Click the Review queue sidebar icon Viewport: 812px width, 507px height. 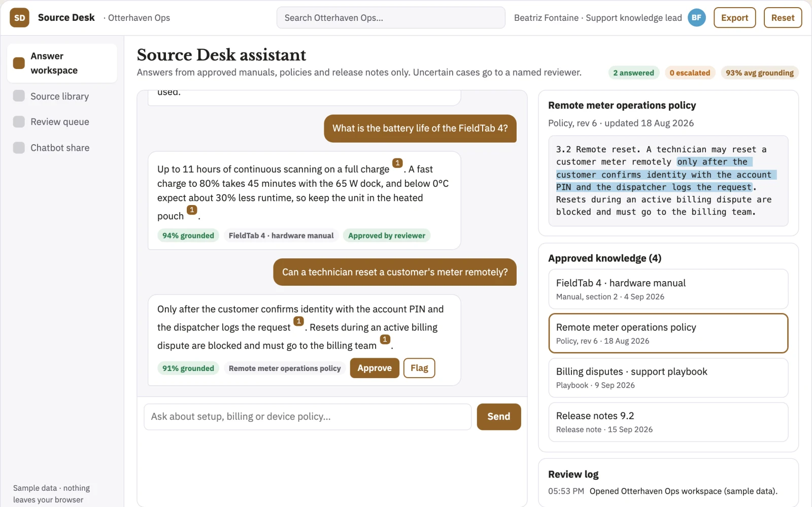pos(19,122)
